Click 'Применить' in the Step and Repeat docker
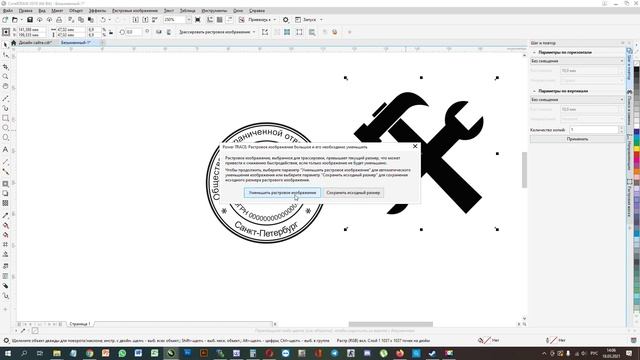Image resolution: width=640 pixels, height=360 pixels. [x=577, y=139]
